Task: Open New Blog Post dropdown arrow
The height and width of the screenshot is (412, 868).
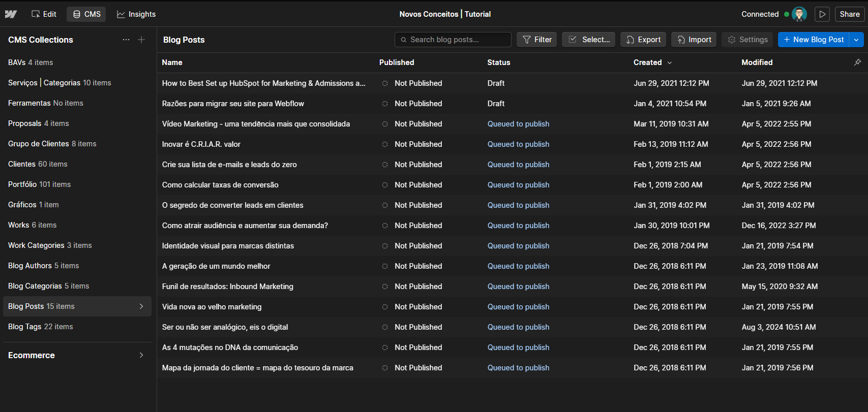Action: click(856, 40)
